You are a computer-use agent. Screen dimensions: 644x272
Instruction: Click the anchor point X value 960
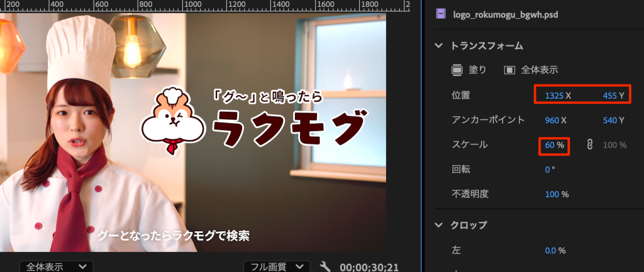pos(552,120)
